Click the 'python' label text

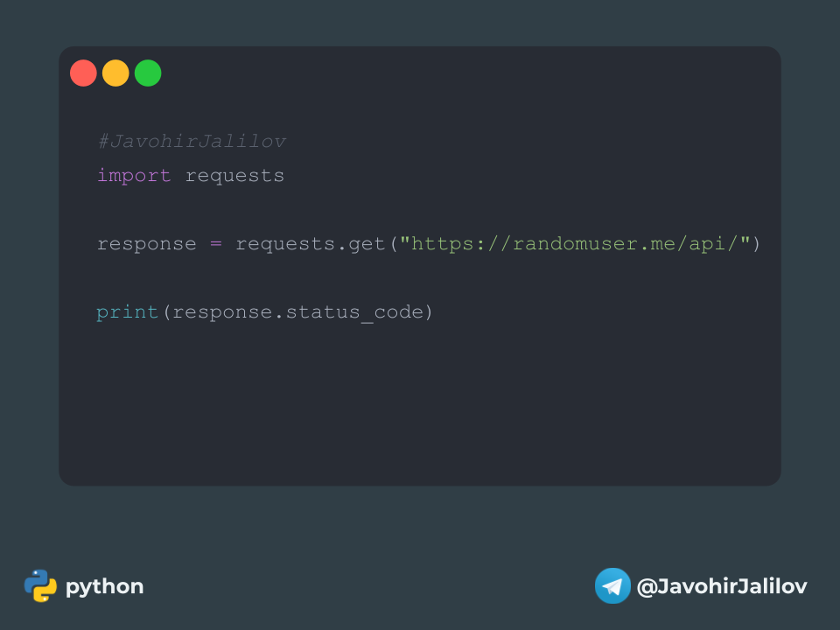pyautogui.click(x=104, y=586)
